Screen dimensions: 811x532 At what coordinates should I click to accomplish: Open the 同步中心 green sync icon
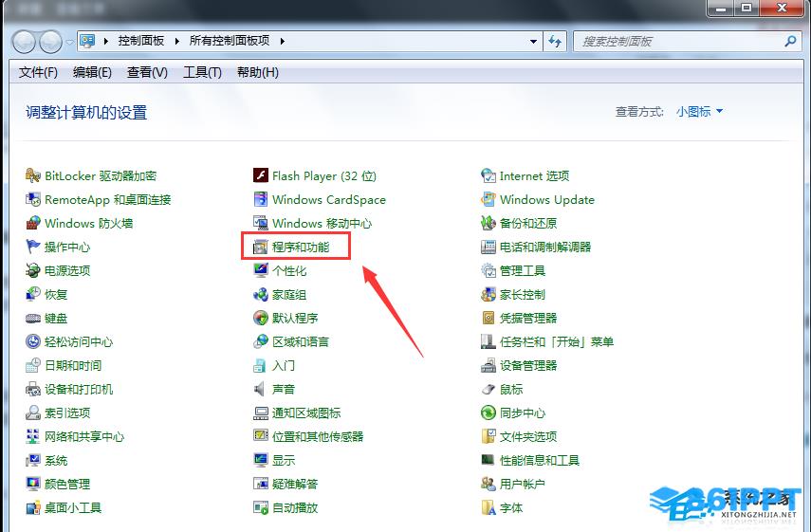(488, 413)
